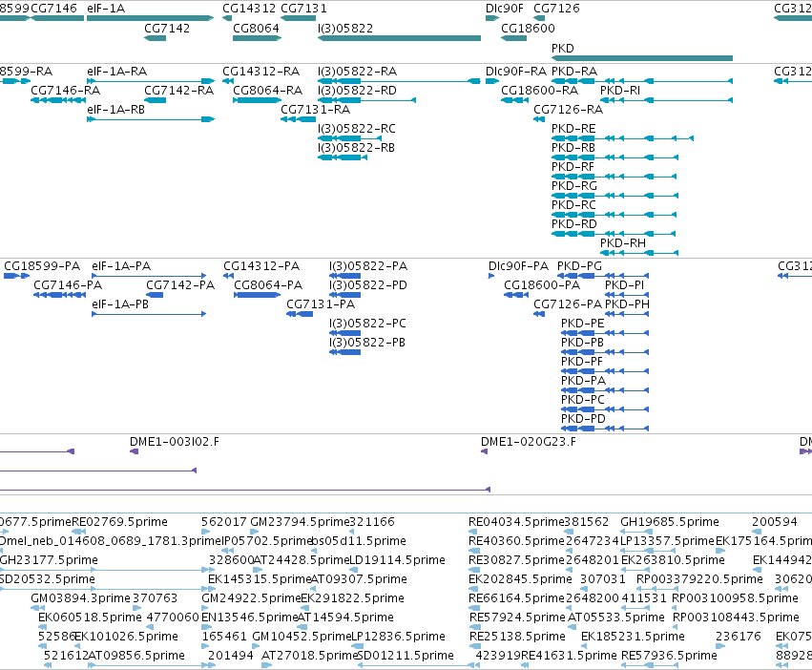Select transcript eIF-1A-RB
The height and width of the screenshot is (670, 812).
coord(116,110)
